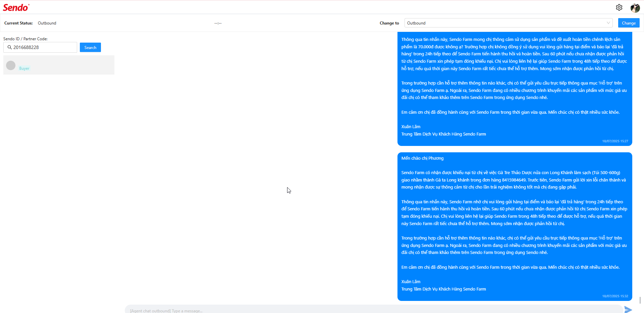Screen dimensions: 644x313
Task: Click the Sendo logo
Action: tap(16, 7)
